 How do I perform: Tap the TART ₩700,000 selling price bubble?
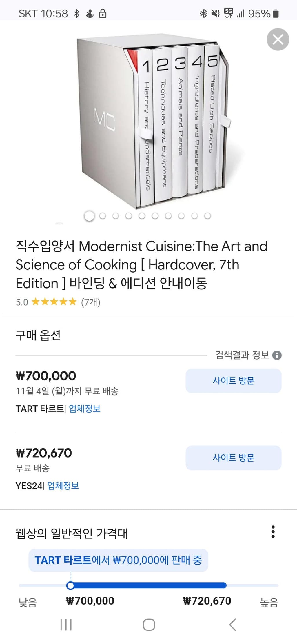[118, 560]
